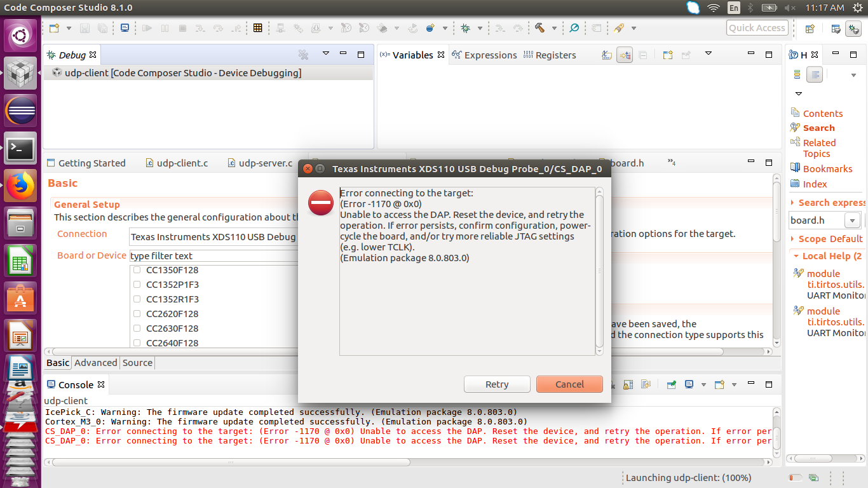
Task: Click the Cancel button in the error dialog
Action: point(569,384)
